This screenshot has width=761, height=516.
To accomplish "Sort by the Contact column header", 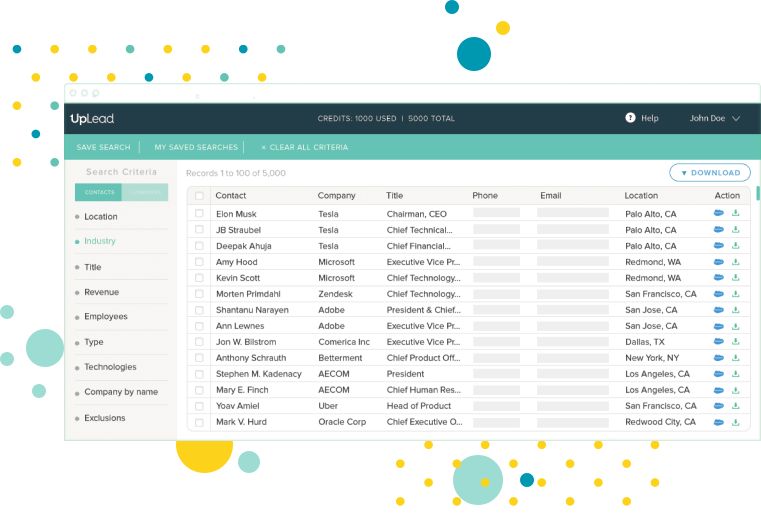I will click(x=231, y=196).
